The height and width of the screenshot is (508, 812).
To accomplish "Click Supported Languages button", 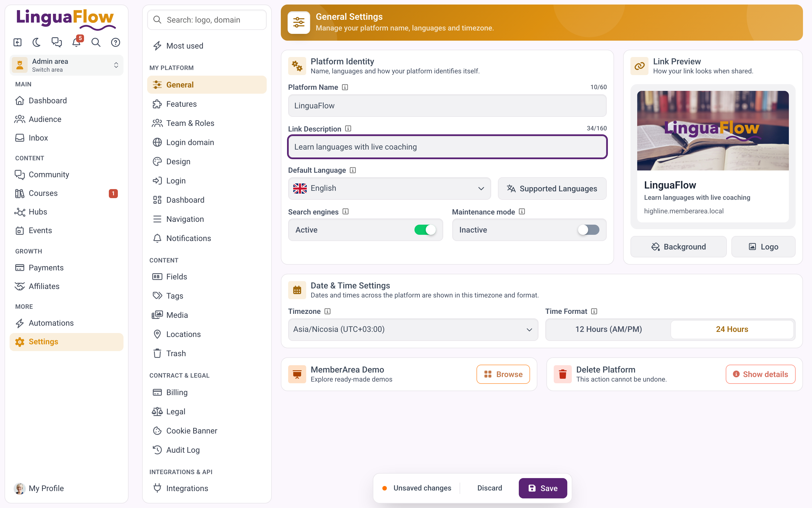I will tap(552, 189).
